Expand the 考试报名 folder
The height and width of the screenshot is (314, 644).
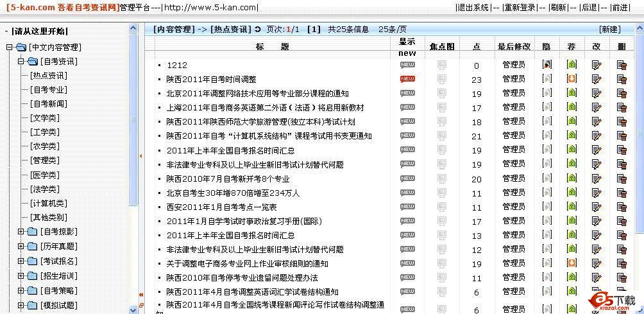21,261
